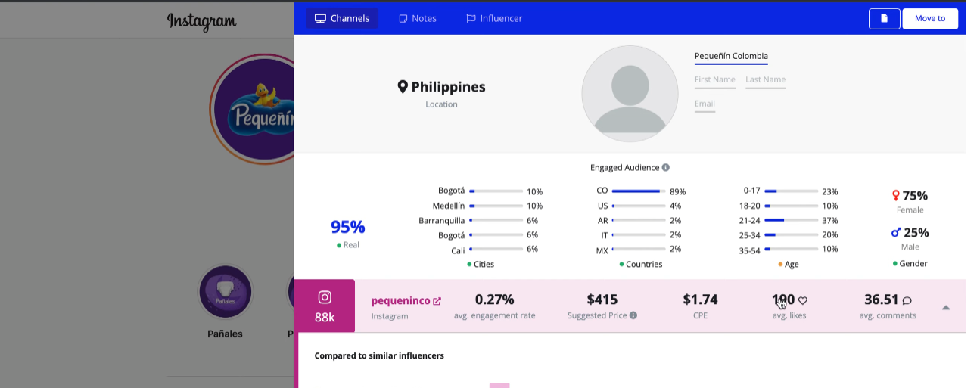Click the Email field
The image size is (980, 388).
pos(705,104)
